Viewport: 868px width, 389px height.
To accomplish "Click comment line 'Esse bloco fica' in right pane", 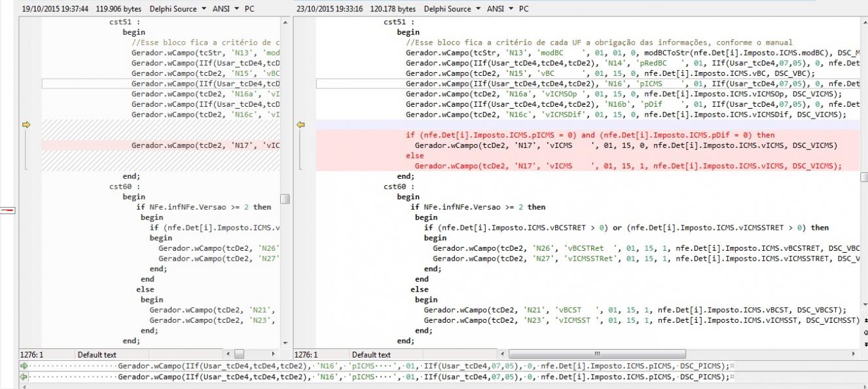I will tap(599, 43).
